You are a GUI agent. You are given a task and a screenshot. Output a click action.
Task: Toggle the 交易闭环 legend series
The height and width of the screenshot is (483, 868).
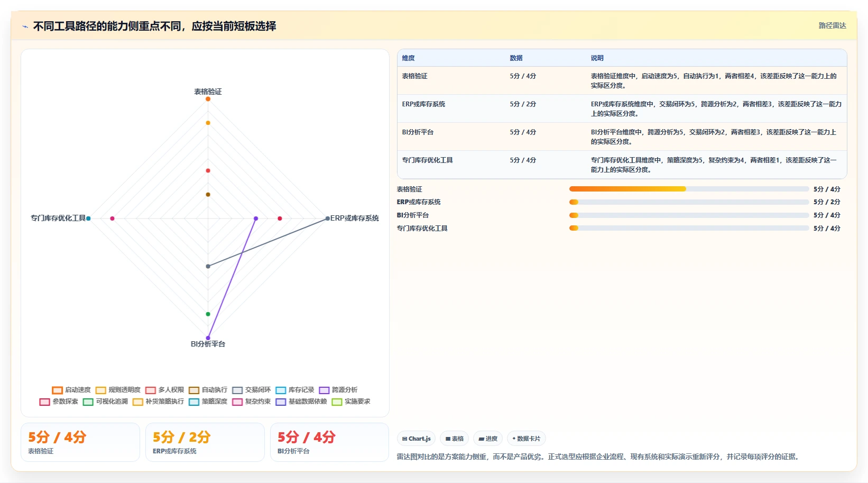pyautogui.click(x=251, y=390)
